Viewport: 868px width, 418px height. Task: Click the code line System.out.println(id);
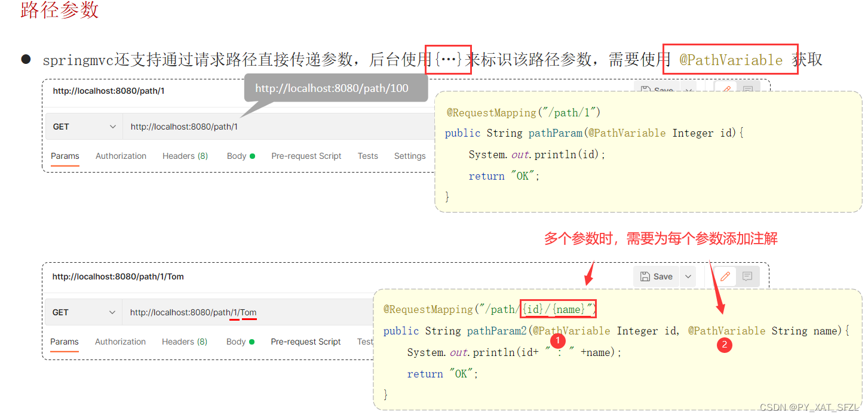point(537,155)
